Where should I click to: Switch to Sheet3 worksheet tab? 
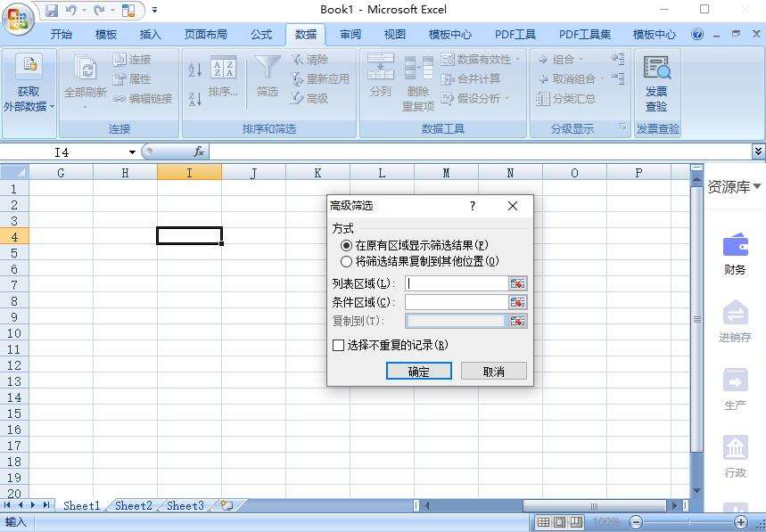pos(185,505)
